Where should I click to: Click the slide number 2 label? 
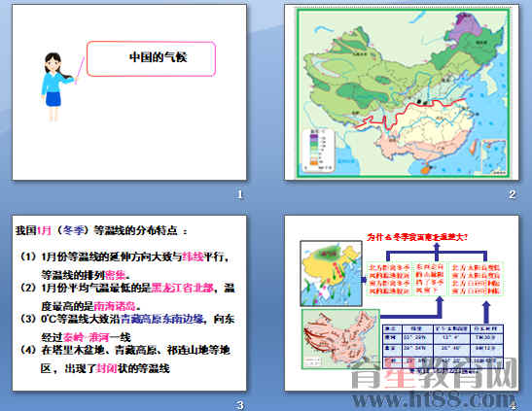point(512,194)
